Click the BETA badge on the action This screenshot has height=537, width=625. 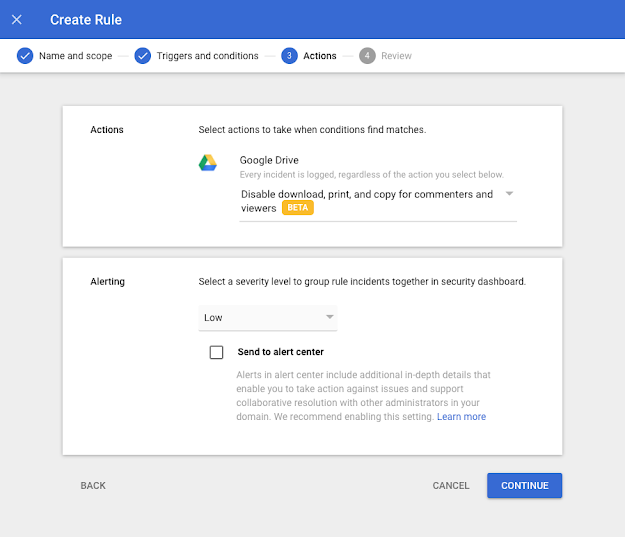(x=298, y=208)
